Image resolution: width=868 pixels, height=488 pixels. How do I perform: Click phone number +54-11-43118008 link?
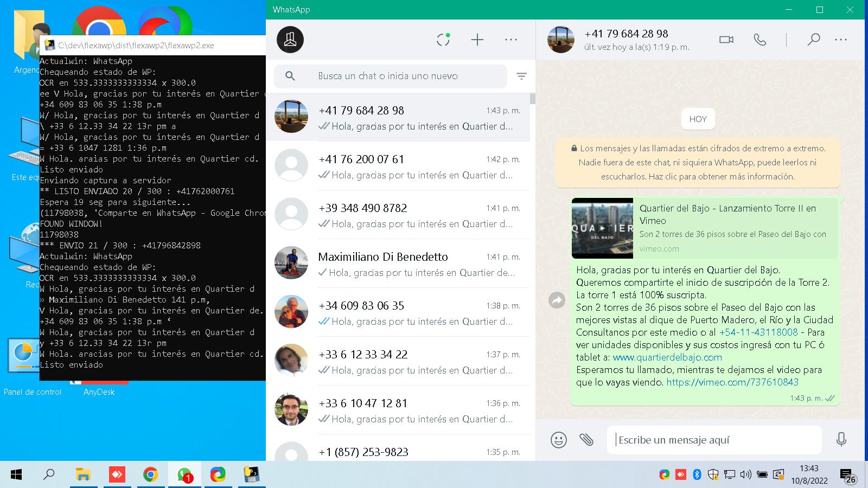coord(758,332)
